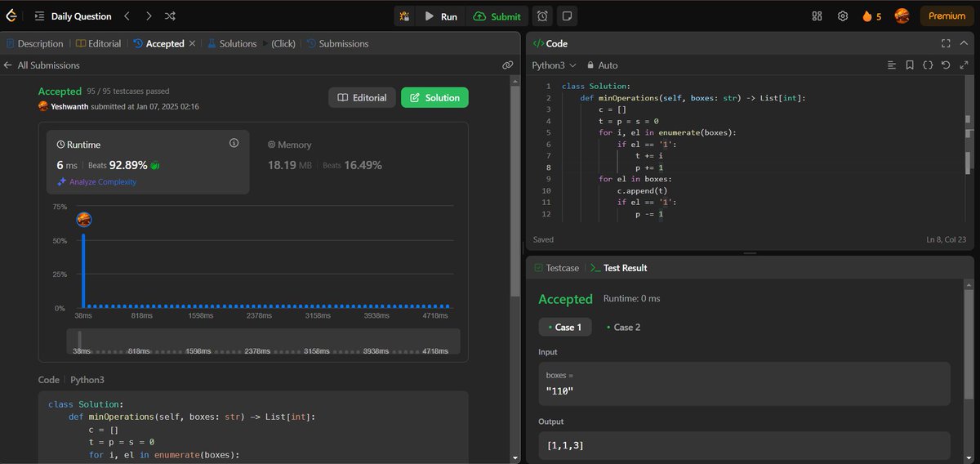Open the Testcase tab
980x464 pixels.
[556, 268]
